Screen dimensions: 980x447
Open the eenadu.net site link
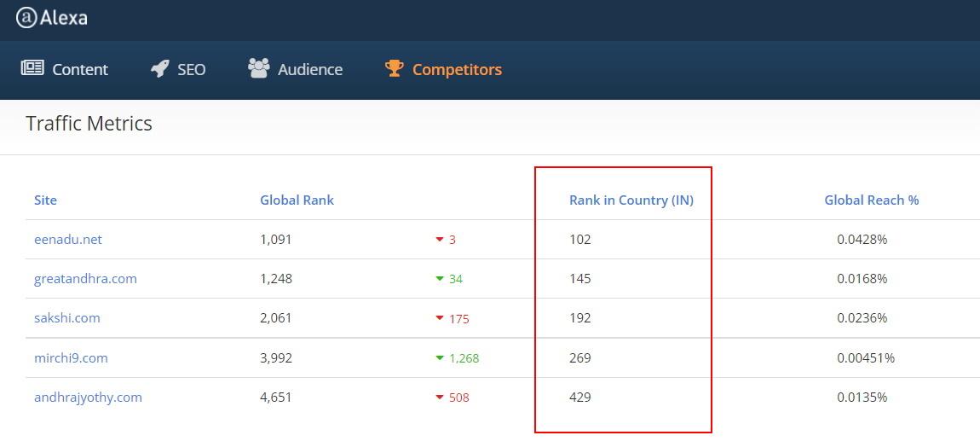(x=68, y=239)
